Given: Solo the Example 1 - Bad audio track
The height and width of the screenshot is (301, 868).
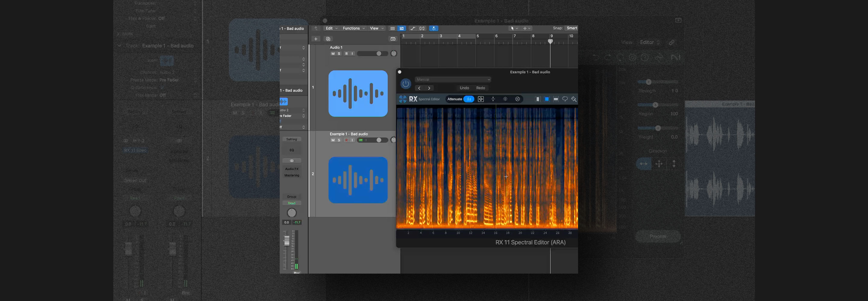Looking at the screenshot, I should point(339,140).
